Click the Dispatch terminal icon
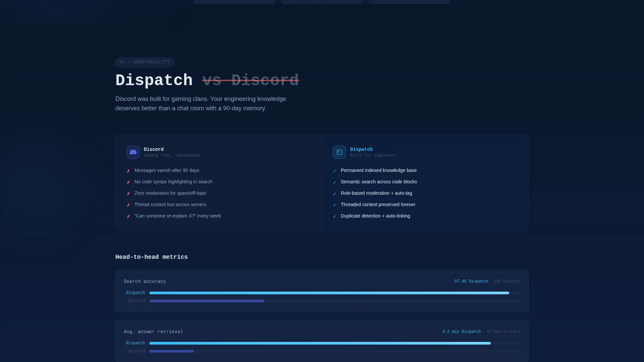 pos(339,152)
